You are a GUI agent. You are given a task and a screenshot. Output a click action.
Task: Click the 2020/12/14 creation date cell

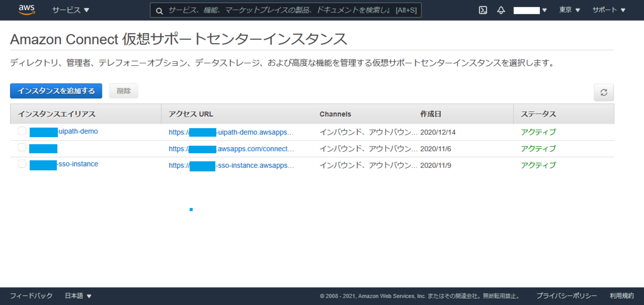click(x=438, y=132)
